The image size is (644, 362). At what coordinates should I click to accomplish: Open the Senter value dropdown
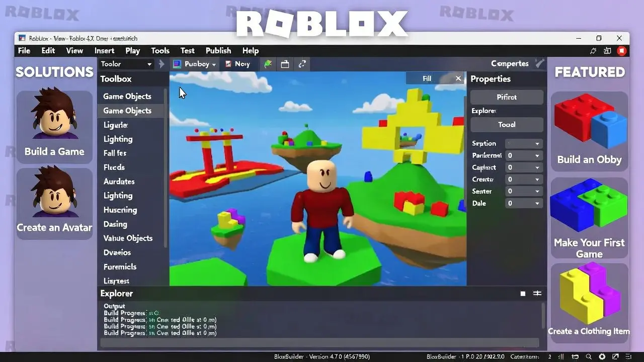tap(524, 191)
